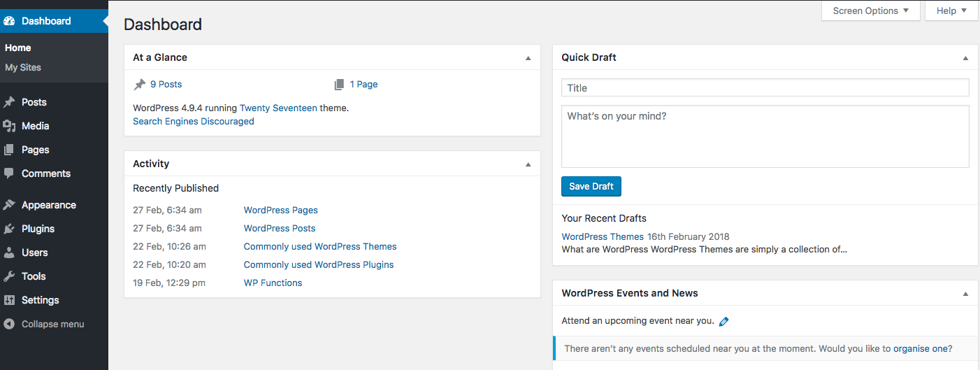Click the Appearance paintbrush icon
This screenshot has height=370, width=980.
[9, 205]
